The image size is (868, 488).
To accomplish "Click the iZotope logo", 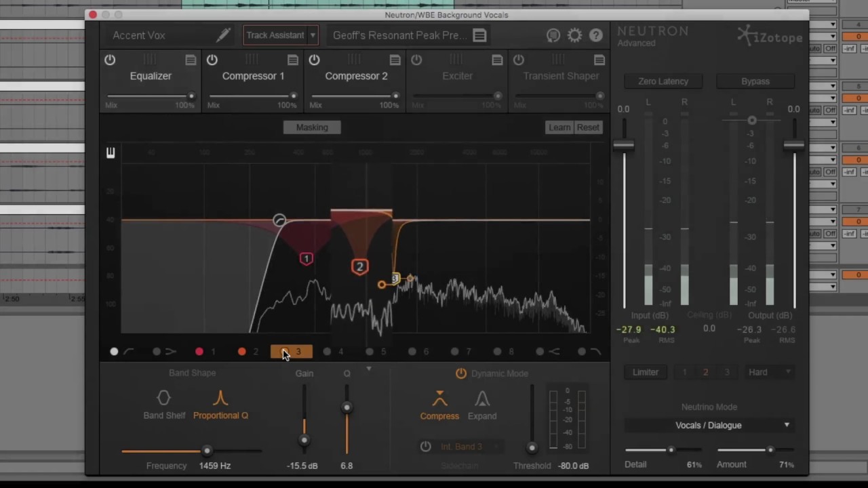I will 770,36.
